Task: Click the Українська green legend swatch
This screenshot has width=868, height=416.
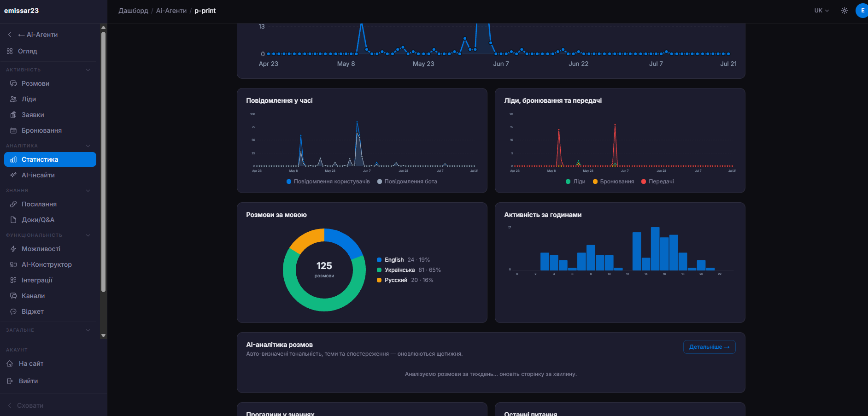Action: point(379,270)
